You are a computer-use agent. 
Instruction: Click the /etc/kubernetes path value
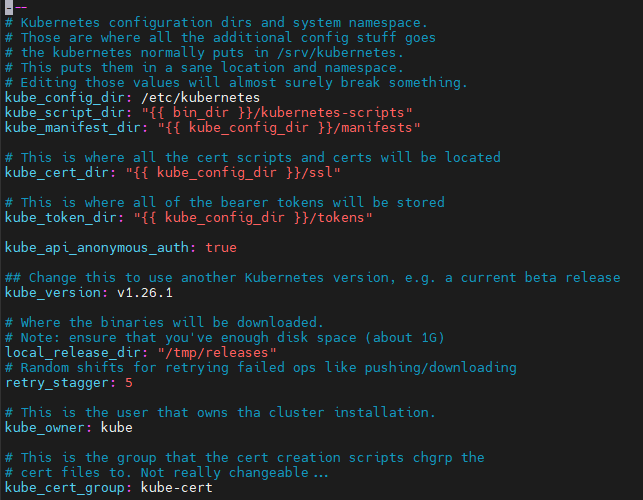pos(200,98)
